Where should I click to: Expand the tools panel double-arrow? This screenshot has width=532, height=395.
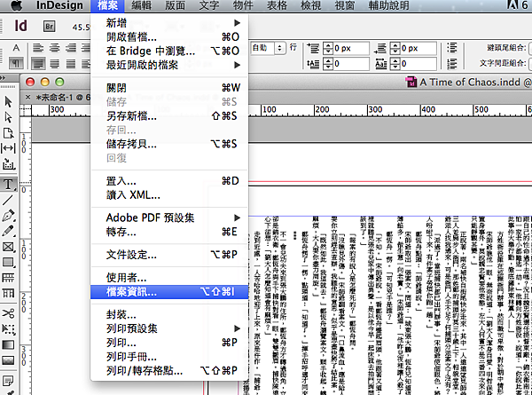click(4, 78)
